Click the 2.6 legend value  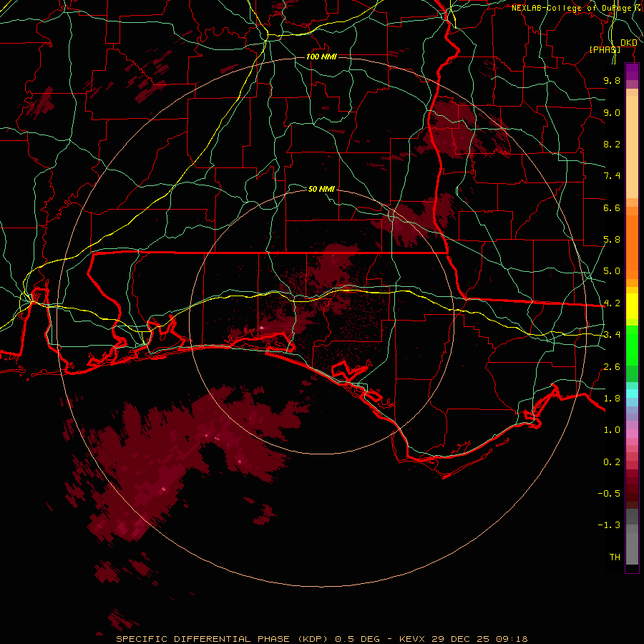612,367
